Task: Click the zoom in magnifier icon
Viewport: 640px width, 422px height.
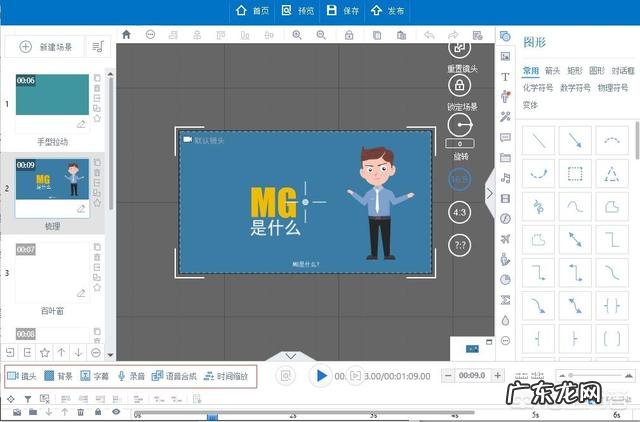Action: click(x=296, y=34)
